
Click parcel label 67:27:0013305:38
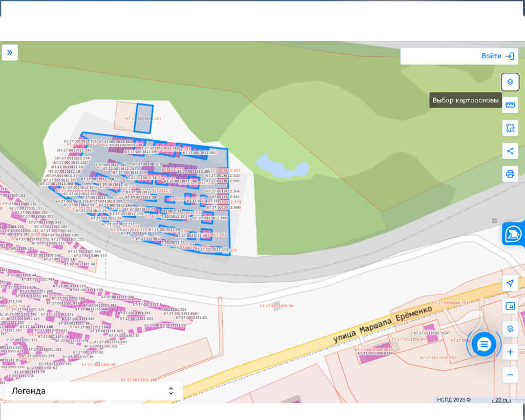coord(276,306)
